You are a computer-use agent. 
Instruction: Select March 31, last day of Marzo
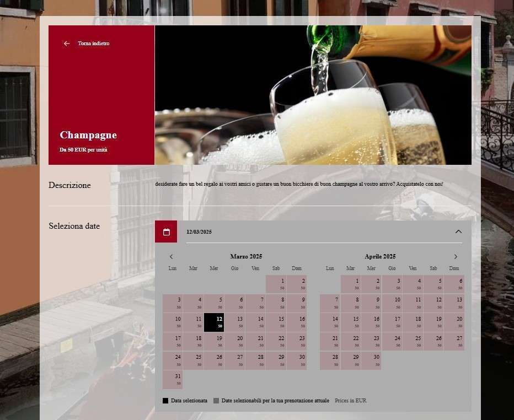[172, 379]
